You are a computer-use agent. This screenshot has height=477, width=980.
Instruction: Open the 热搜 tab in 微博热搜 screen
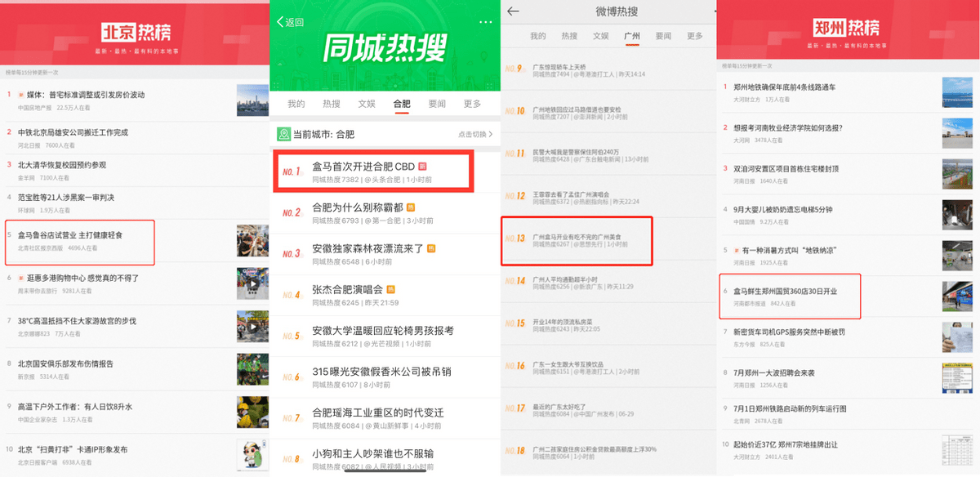569,36
